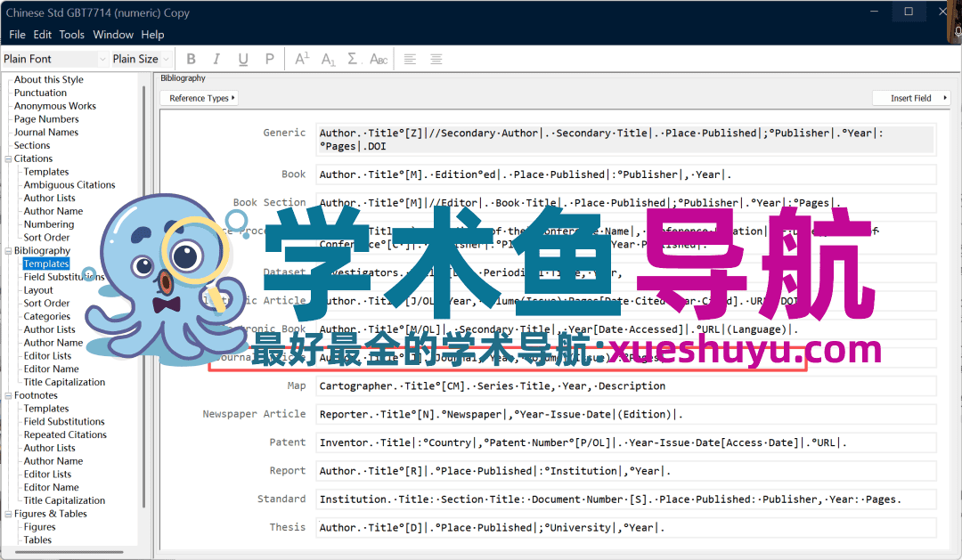Screen dimensions: 962x560
Task: Open the Plain Font dropdown
Action: (x=101, y=59)
